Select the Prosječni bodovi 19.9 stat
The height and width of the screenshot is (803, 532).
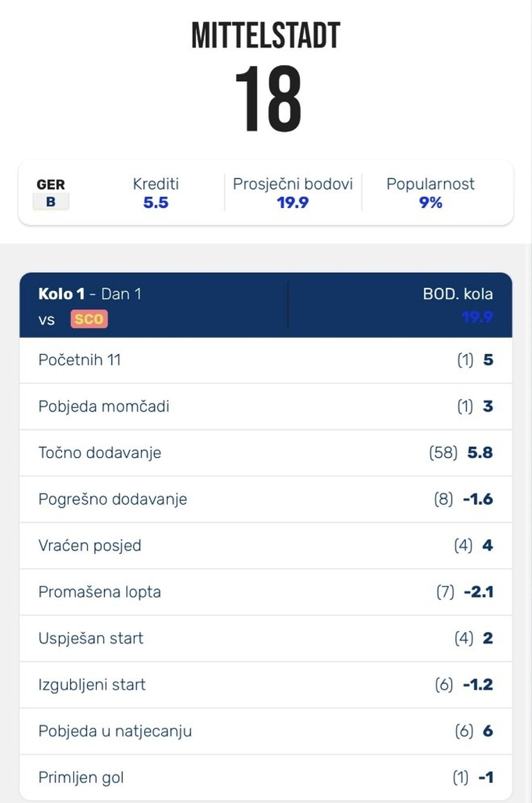293,193
